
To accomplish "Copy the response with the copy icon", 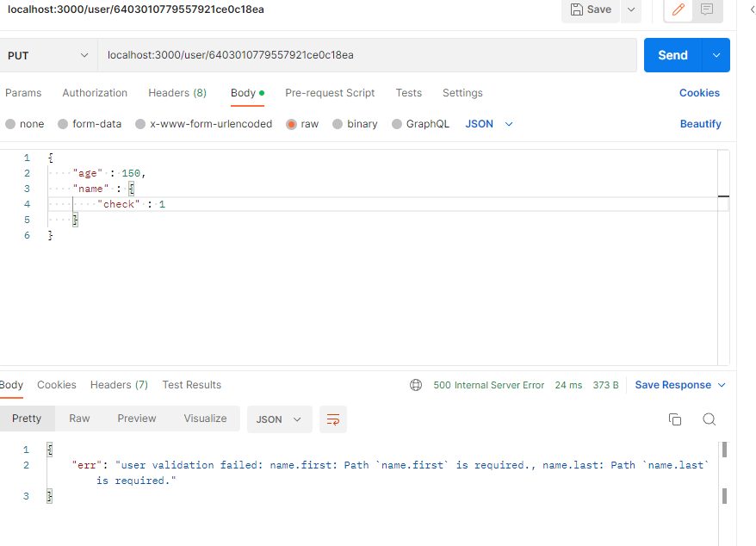I will point(675,419).
